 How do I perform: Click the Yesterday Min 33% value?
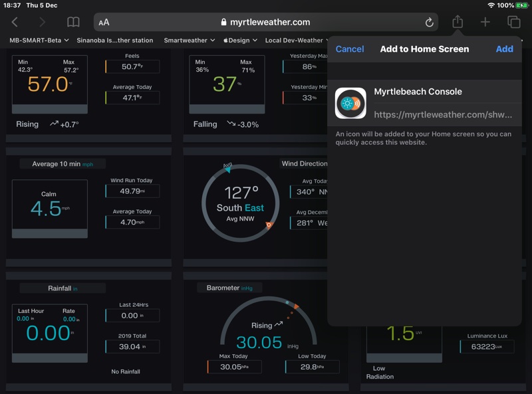click(x=305, y=98)
